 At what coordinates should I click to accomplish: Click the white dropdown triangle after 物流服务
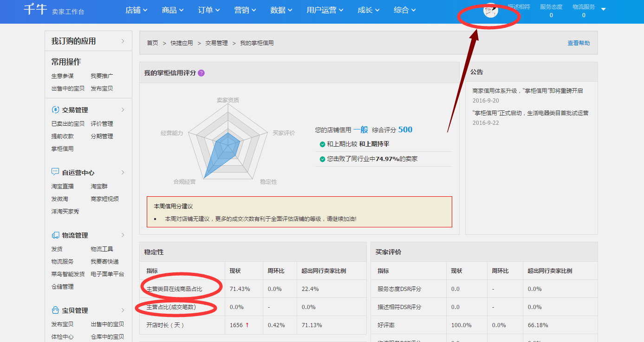click(x=603, y=9)
